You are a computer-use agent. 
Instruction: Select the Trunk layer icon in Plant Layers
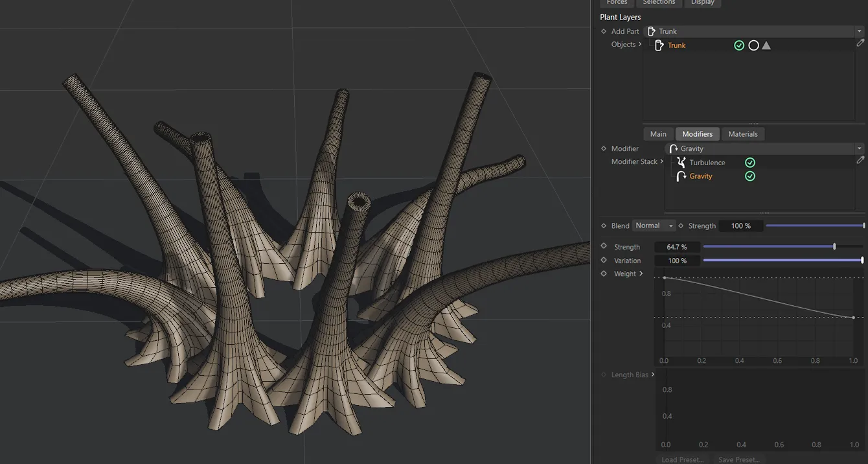point(658,45)
